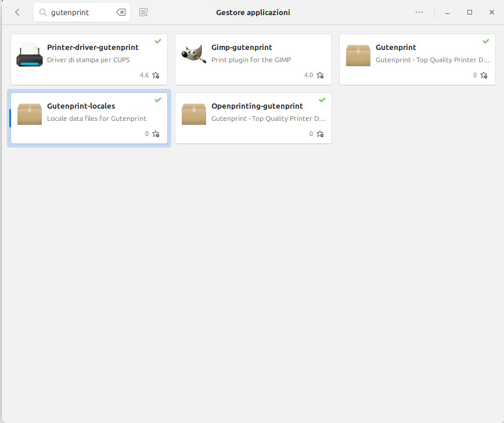Open the three-dots application menu
Image resolution: width=504 pixels, height=423 pixels.
(x=419, y=12)
